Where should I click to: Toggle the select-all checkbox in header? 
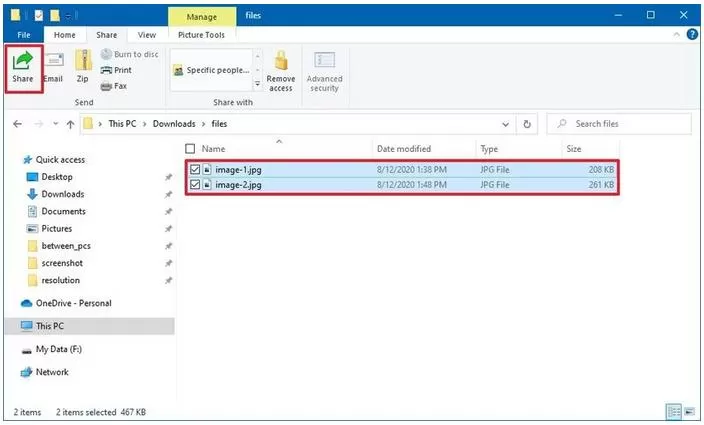[190, 149]
